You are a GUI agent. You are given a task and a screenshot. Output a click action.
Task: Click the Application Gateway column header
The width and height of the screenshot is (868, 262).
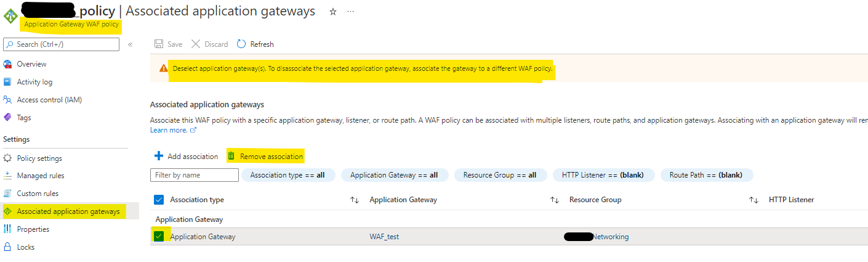[x=402, y=200]
